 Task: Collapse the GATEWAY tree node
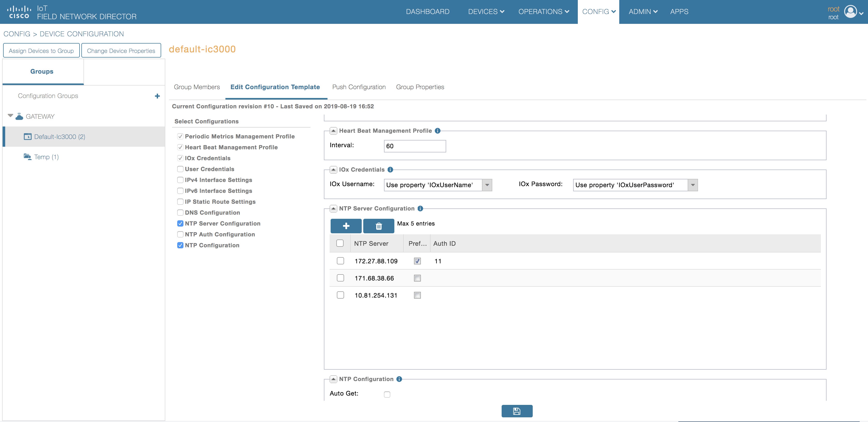(x=10, y=116)
